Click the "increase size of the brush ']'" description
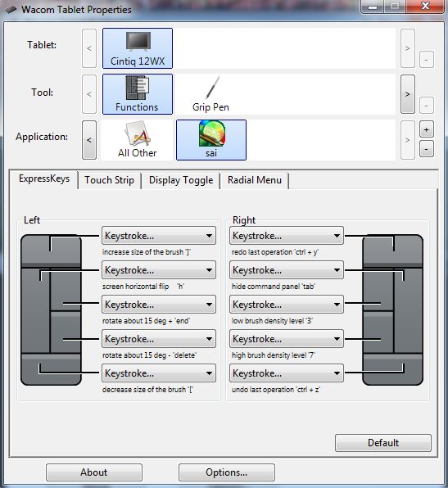Screen dimensions: 448x488 (147, 252)
